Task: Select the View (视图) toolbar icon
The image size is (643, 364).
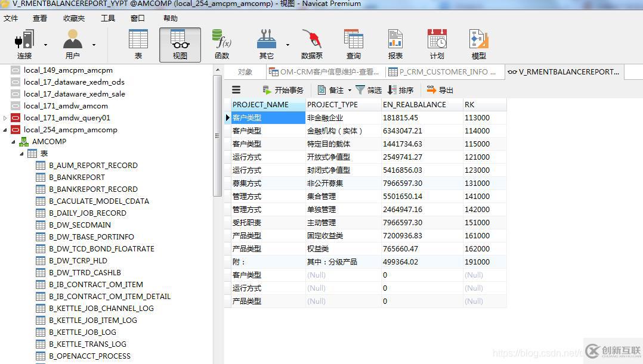Action: point(180,45)
